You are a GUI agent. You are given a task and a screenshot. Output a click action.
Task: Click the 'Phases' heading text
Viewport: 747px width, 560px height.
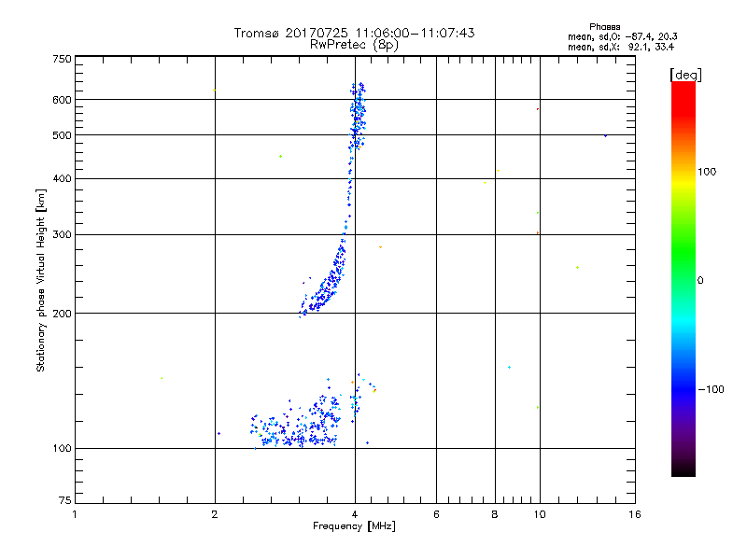pos(604,27)
